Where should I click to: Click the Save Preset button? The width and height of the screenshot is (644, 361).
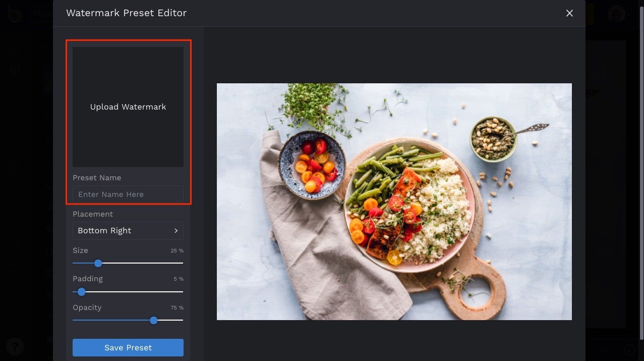click(128, 347)
